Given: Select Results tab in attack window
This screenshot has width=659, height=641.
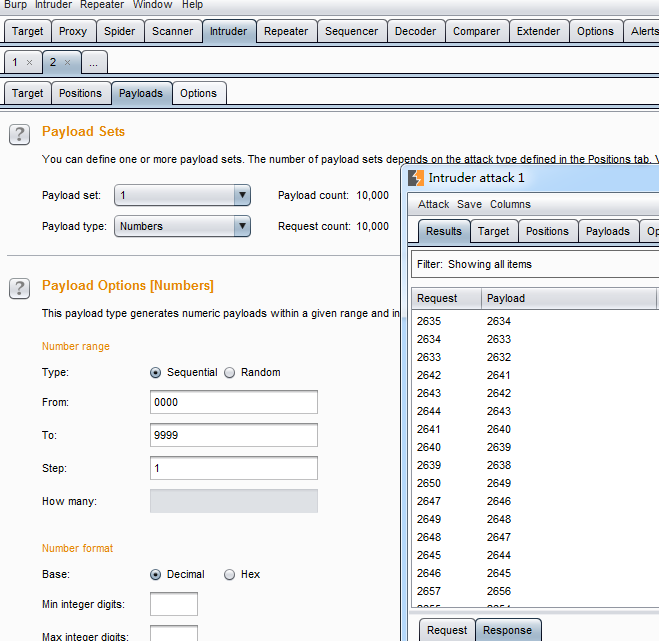Looking at the screenshot, I should tap(444, 231).
